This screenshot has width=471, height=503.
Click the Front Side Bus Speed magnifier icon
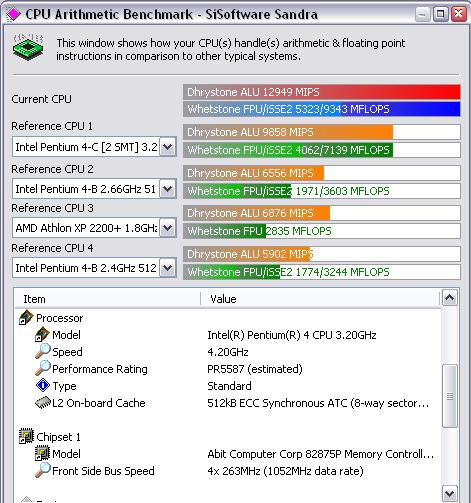43,470
